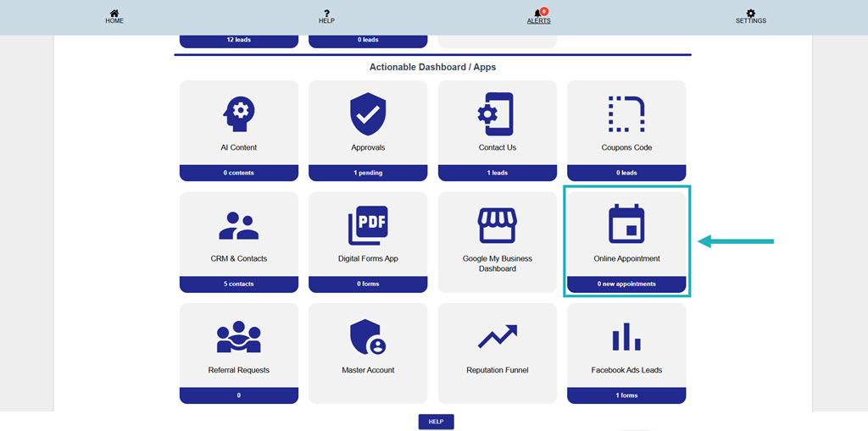The height and width of the screenshot is (431, 868).
Task: Select the Master Account shield icon
Action: click(368, 337)
